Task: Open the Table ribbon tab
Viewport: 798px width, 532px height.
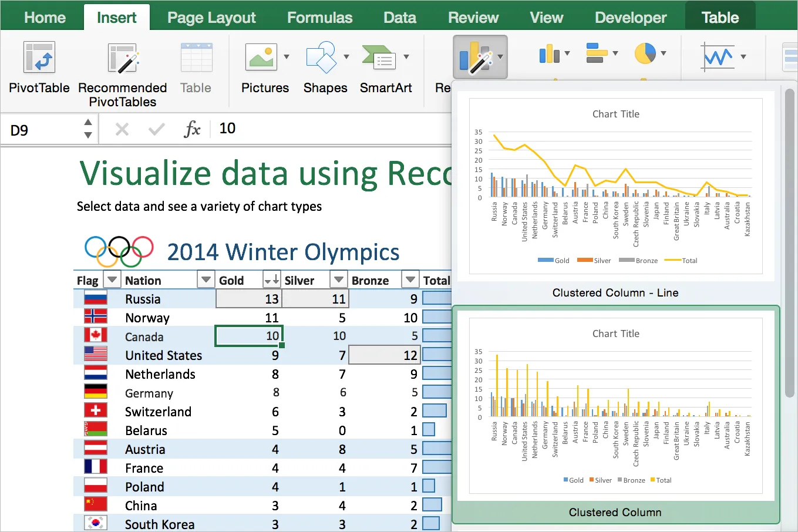Action: [720, 17]
